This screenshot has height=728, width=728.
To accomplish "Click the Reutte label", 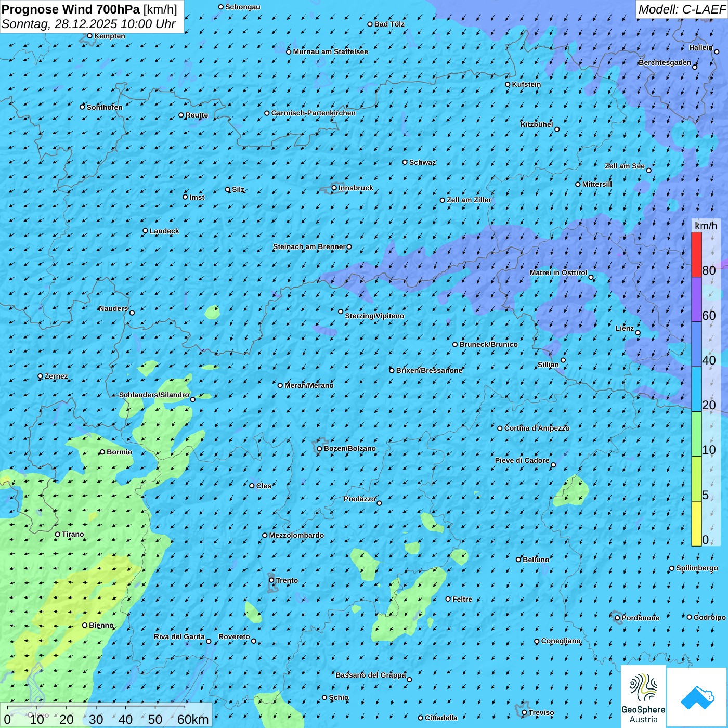I will (197, 115).
